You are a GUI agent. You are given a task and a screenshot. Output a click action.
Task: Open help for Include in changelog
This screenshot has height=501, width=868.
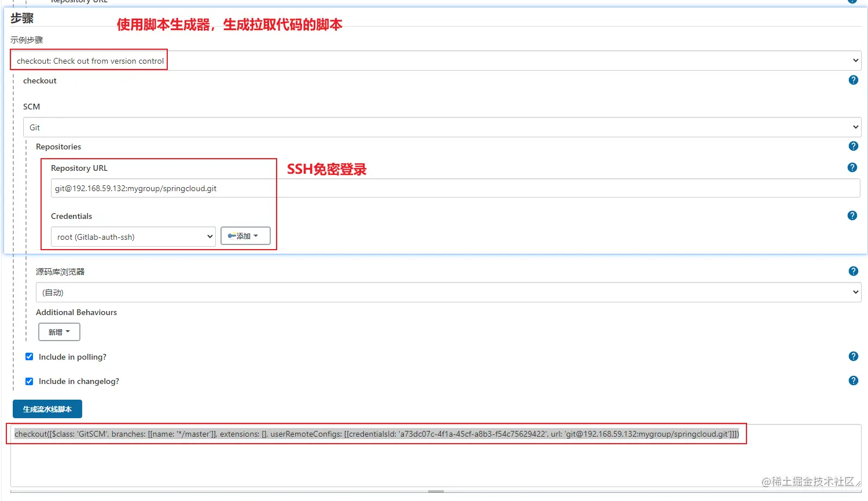853,381
